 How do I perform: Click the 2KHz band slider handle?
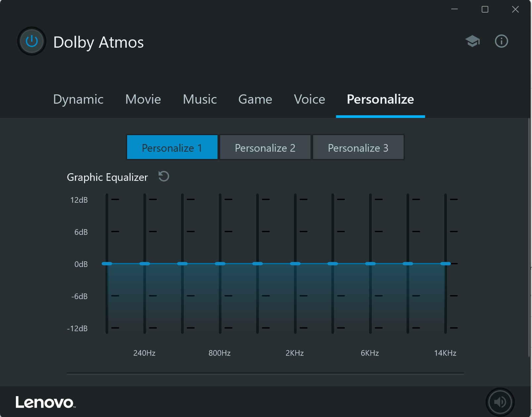coord(295,264)
